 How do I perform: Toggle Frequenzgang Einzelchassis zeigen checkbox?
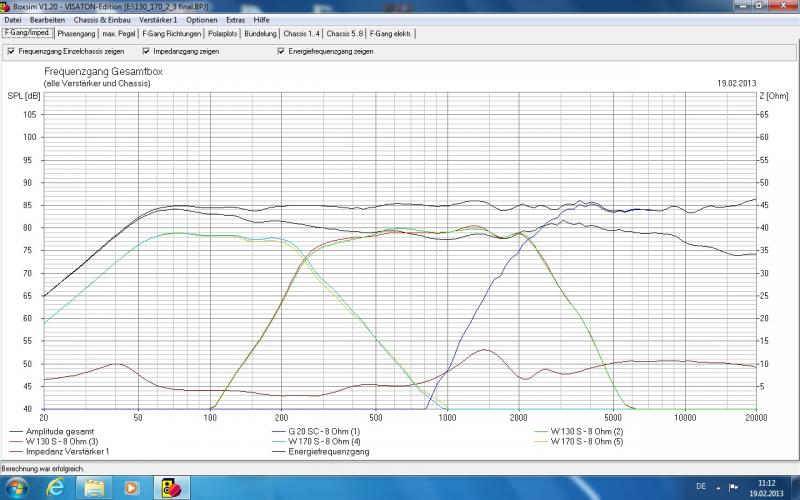click(x=11, y=51)
